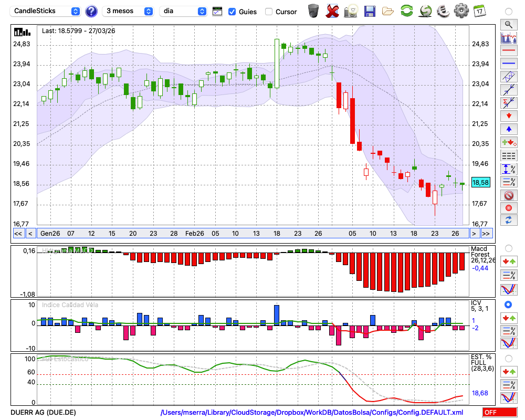525x420 pixels.
Task: Click the bright green refresh arrows icon
Action: tap(406, 11)
